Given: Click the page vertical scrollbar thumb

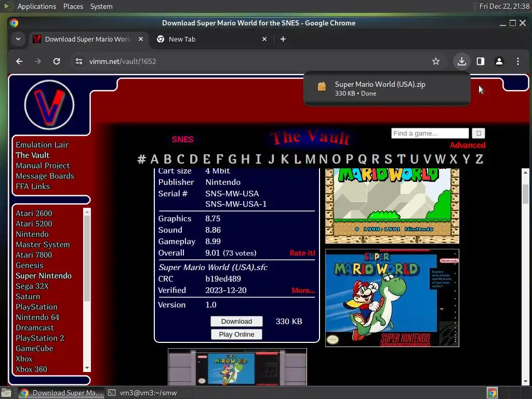Looking at the screenshot, I should [x=525, y=194].
